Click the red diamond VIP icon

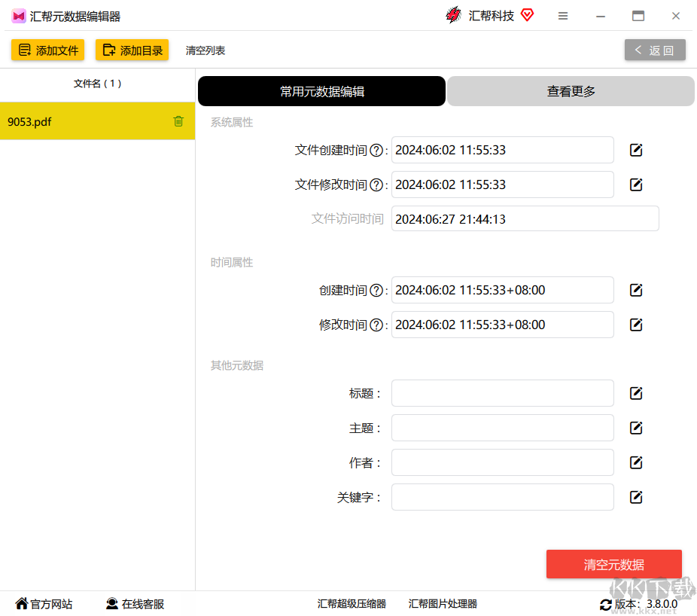pyautogui.click(x=527, y=15)
